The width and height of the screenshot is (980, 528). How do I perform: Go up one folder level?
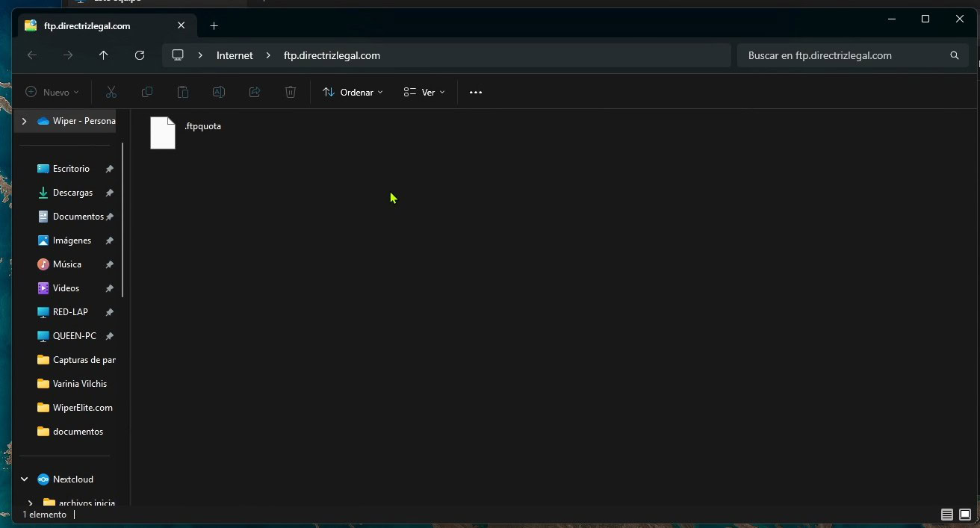(104, 55)
